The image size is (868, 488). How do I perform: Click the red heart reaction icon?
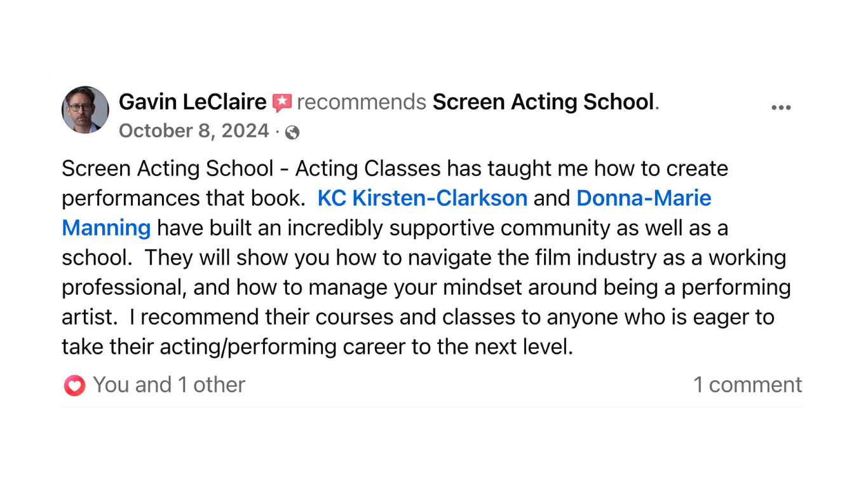74,385
